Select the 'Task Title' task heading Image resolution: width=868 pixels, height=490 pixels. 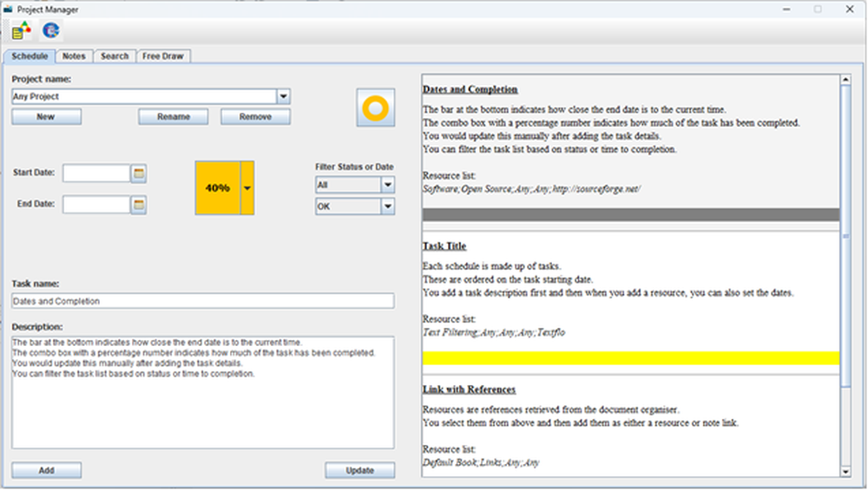tap(444, 246)
